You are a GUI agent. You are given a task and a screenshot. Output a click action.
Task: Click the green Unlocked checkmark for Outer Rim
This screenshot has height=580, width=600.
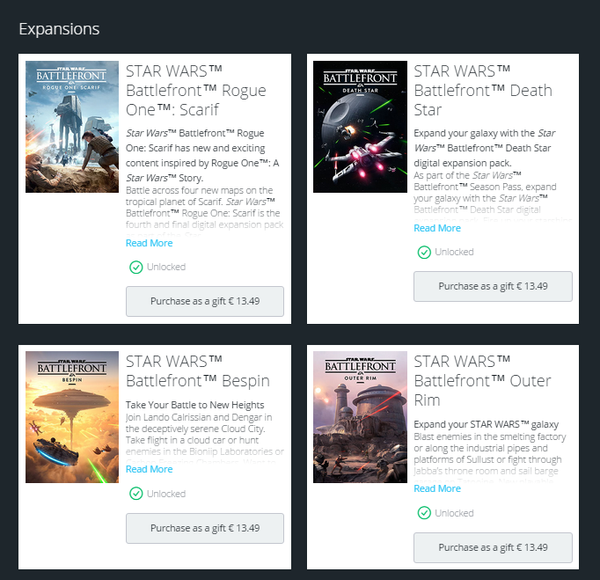[424, 513]
